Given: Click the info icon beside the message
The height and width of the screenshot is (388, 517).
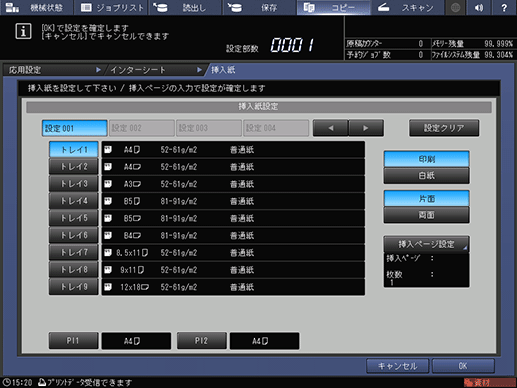Looking at the screenshot, I should click(23, 31).
